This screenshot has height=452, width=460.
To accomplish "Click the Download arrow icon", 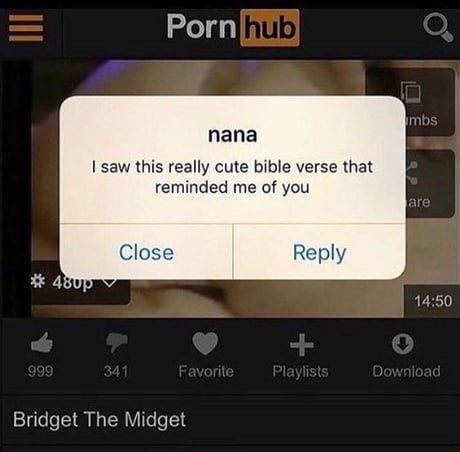I will [x=403, y=343].
